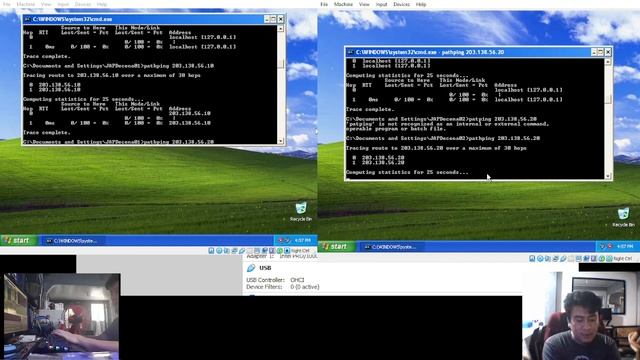Click clock in left XP system tray
This screenshot has width=640, height=360.
302,240
